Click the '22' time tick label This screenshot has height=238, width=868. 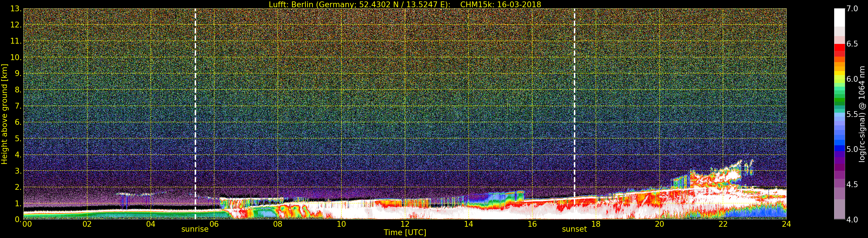click(723, 224)
